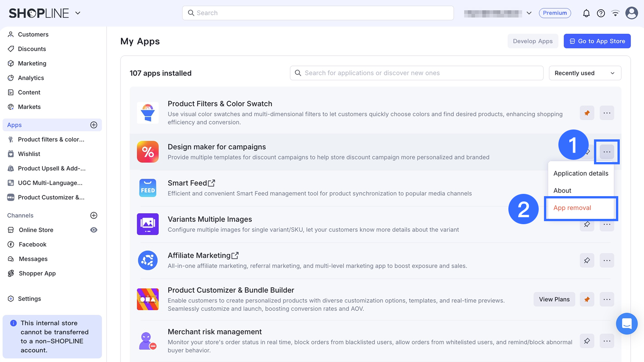This screenshot has height=362, width=644.
Task: Select Application details from the menu
Action: pos(581,173)
